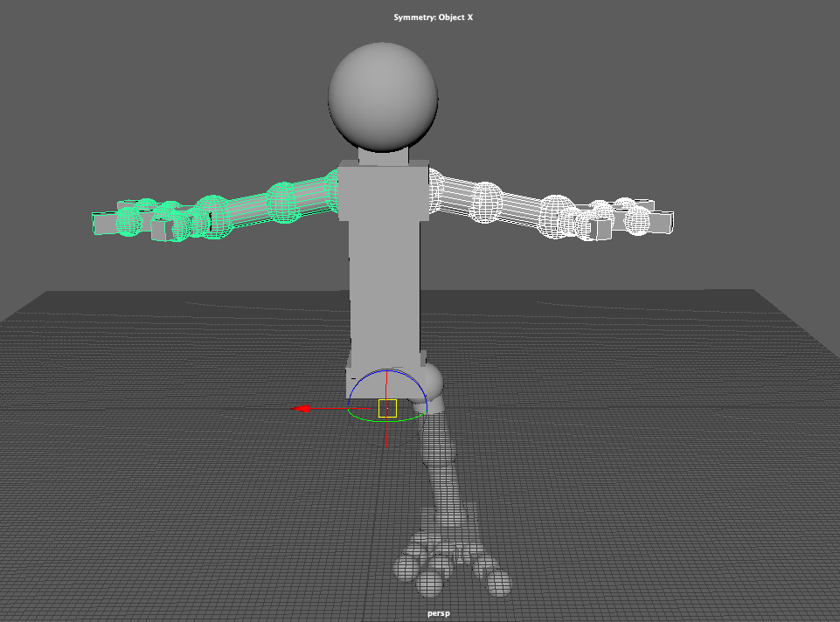The height and width of the screenshot is (622, 840).
Task: Click the white wireframe elbow sphere
Action: [485, 203]
